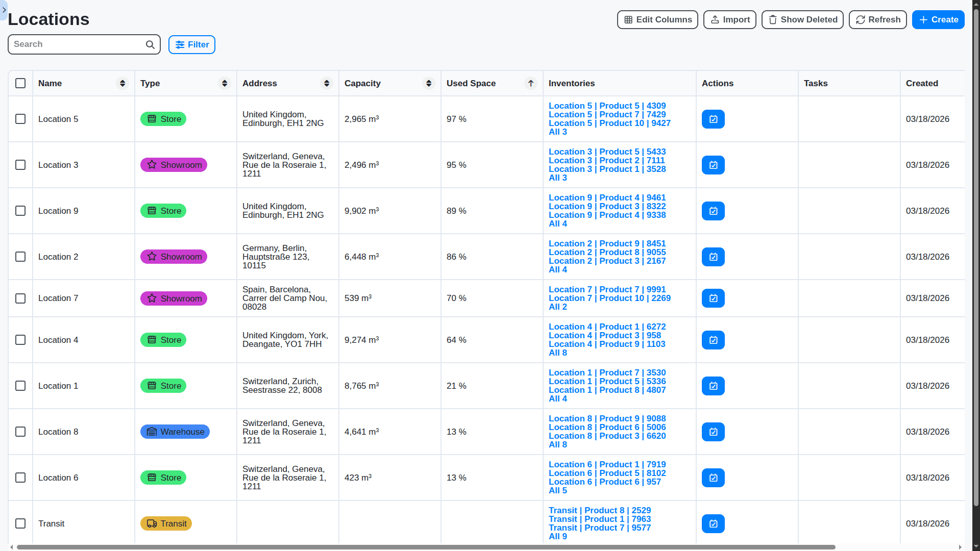
Task: Open the blue task action icon for Location 5
Action: pos(713,119)
